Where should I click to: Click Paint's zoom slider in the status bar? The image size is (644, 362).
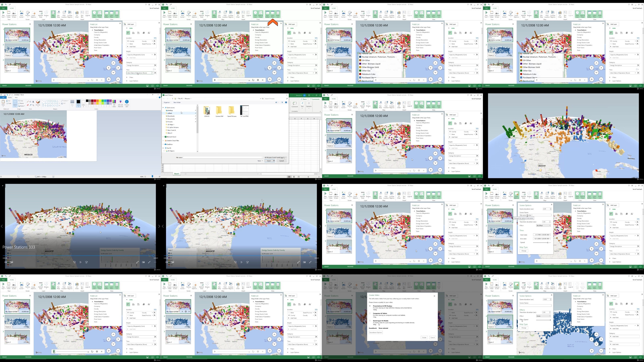(x=152, y=177)
